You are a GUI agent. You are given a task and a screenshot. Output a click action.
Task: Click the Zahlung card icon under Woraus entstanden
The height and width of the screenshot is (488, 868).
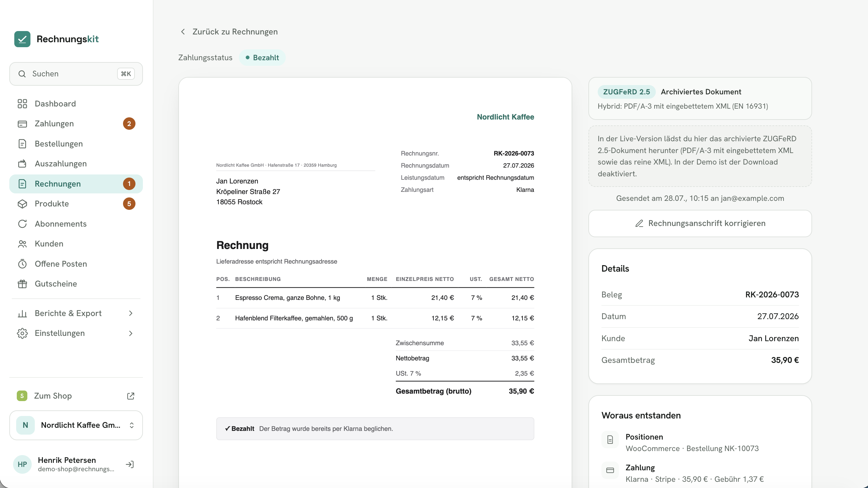coord(610,471)
